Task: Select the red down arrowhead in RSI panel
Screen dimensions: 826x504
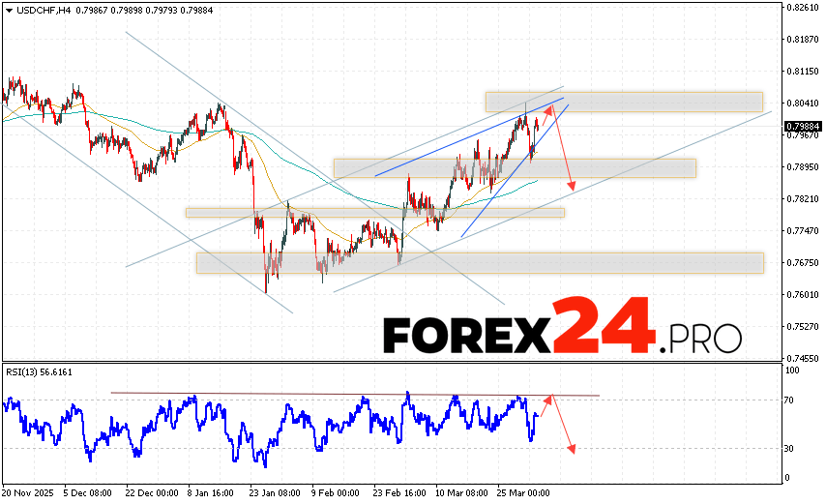Action: pos(573,448)
